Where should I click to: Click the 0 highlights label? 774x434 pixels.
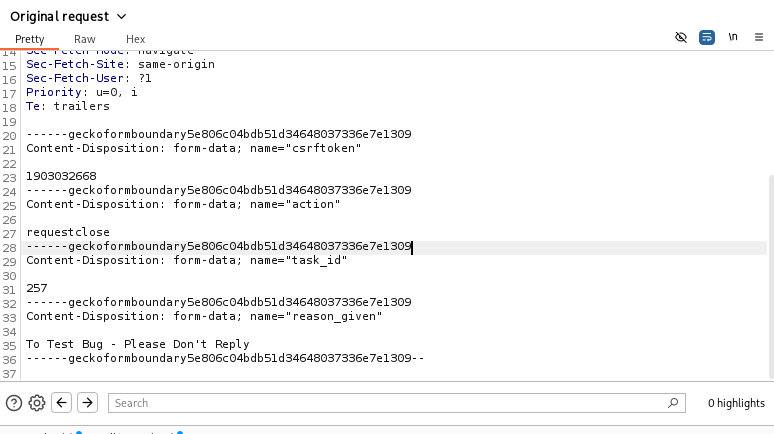coord(735,403)
